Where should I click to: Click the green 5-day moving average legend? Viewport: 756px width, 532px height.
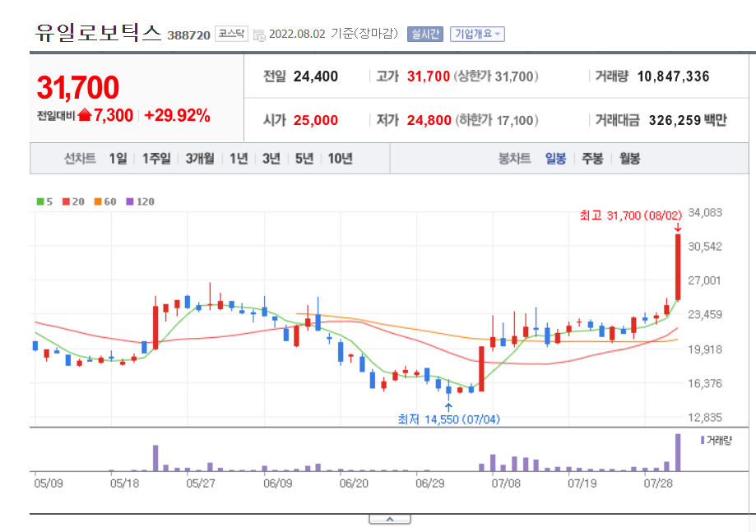(45, 201)
